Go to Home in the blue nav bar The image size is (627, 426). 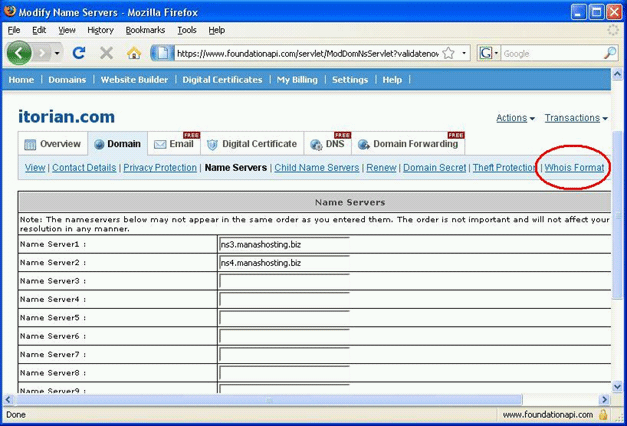[21, 80]
